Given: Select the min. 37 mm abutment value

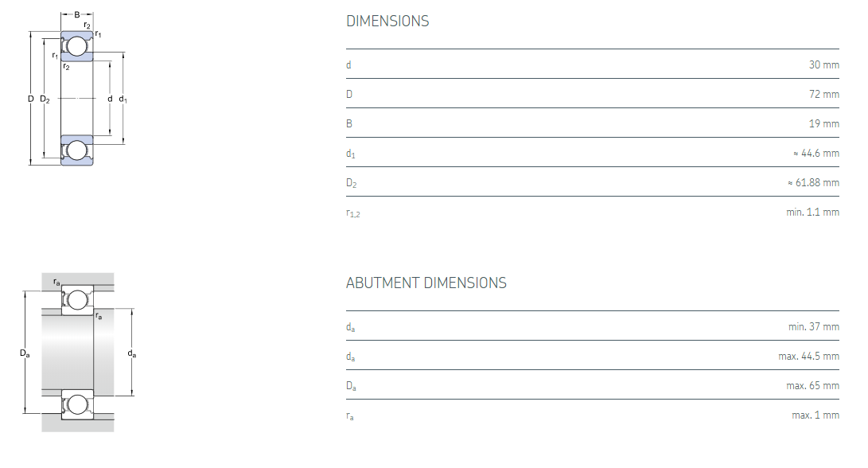Looking at the screenshot, I should pos(813,326).
